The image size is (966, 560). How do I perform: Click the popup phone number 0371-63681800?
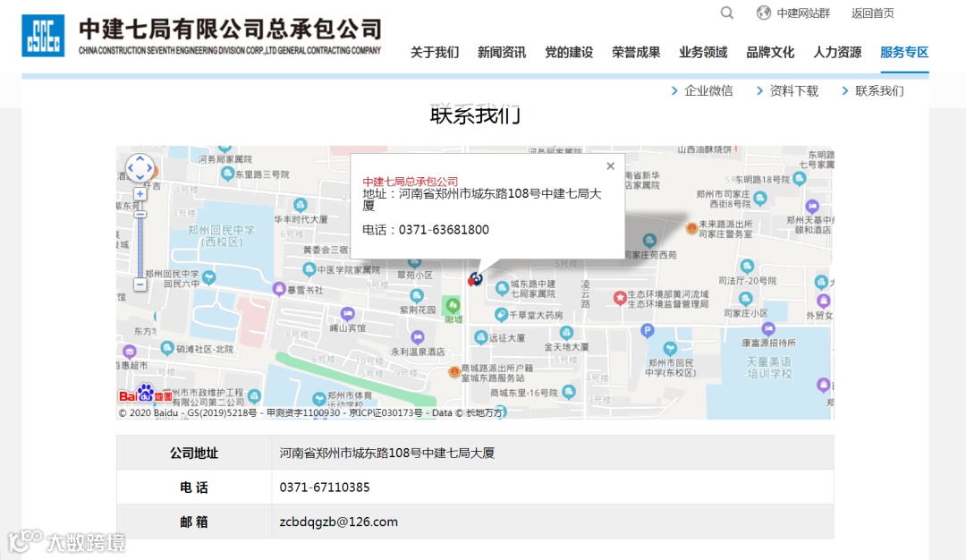point(444,230)
